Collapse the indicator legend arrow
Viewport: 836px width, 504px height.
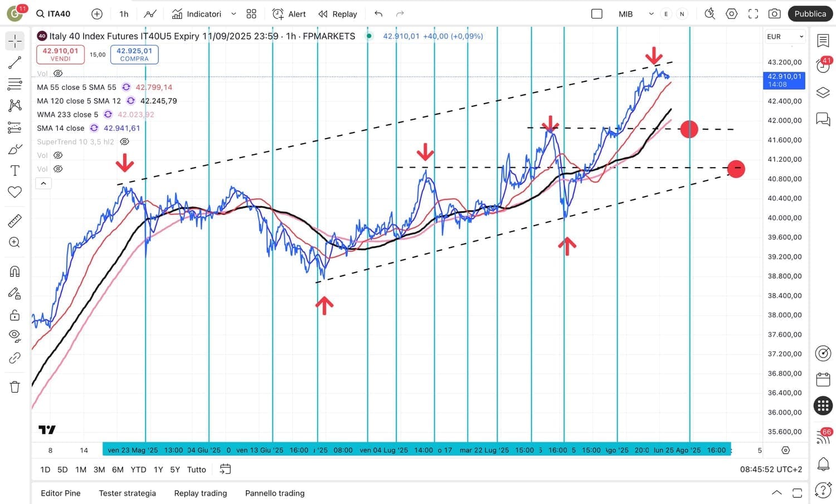pyautogui.click(x=43, y=183)
